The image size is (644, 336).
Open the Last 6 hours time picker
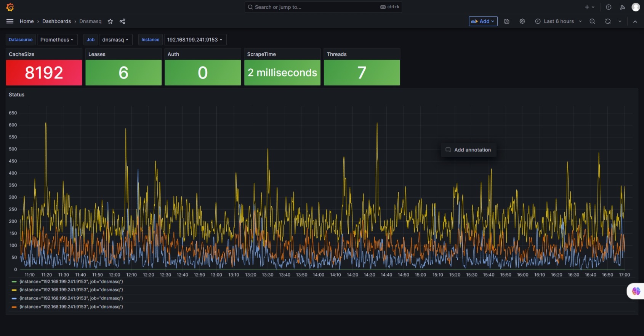pyautogui.click(x=558, y=21)
